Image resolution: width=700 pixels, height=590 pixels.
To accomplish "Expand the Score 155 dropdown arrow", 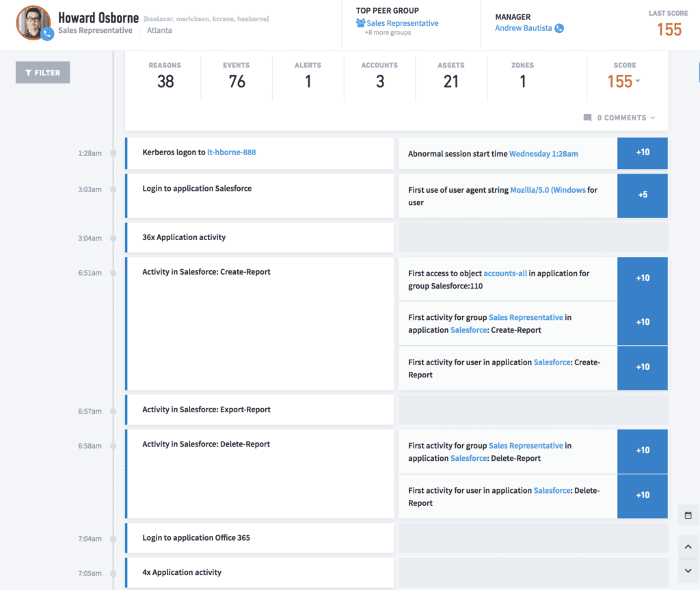I will coord(638,81).
